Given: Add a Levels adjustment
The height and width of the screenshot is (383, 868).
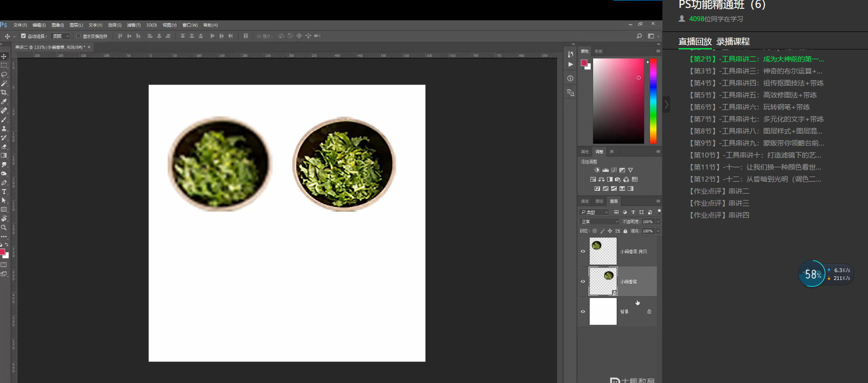Looking at the screenshot, I should [x=606, y=170].
